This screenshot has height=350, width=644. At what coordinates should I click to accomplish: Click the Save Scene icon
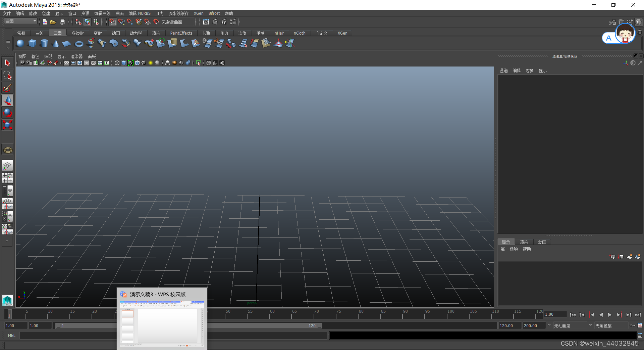tap(62, 22)
